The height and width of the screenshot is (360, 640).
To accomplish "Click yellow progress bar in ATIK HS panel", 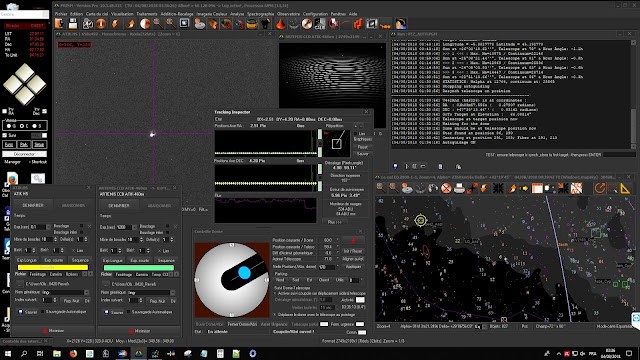I will coord(53,268).
